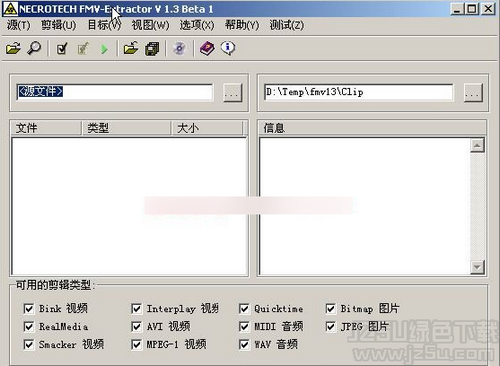Toggle the Quicktime checkbox

point(244,308)
